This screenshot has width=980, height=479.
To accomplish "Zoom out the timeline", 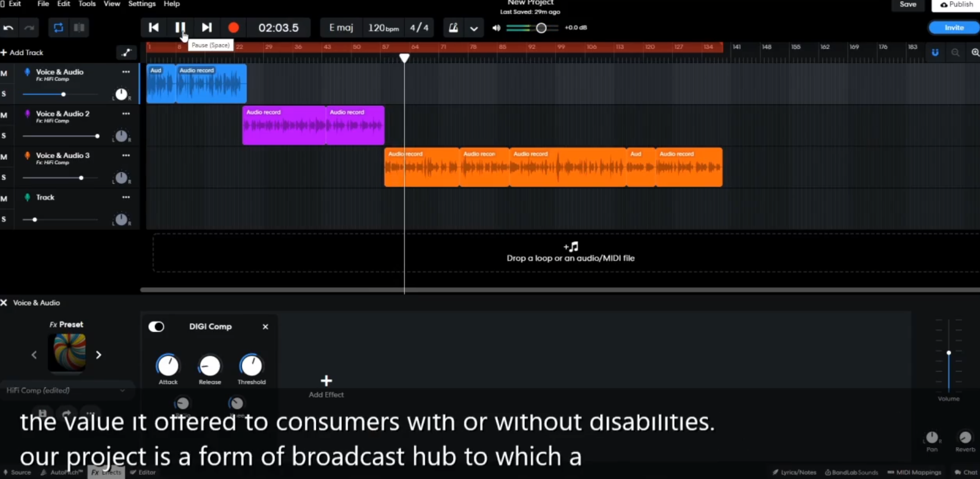I will click(955, 52).
